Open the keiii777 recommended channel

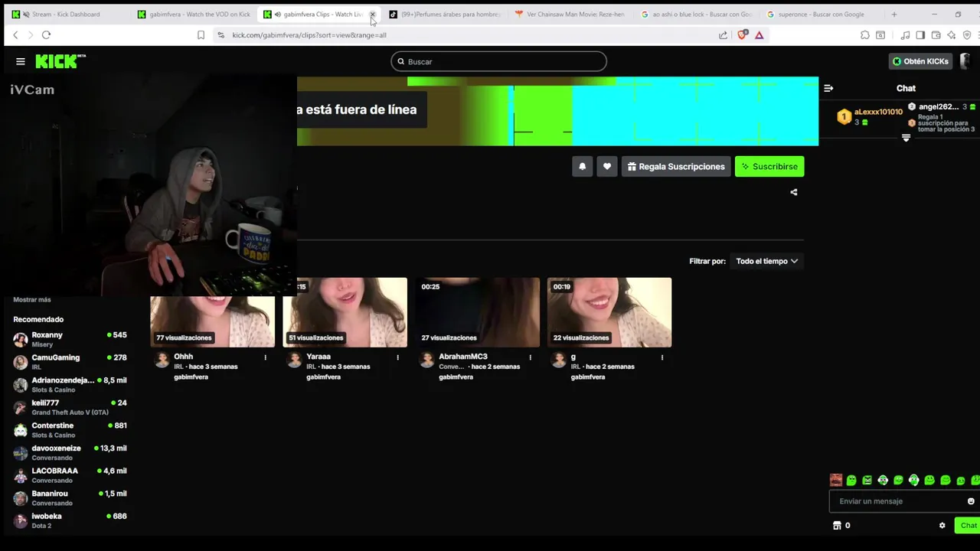coord(70,407)
